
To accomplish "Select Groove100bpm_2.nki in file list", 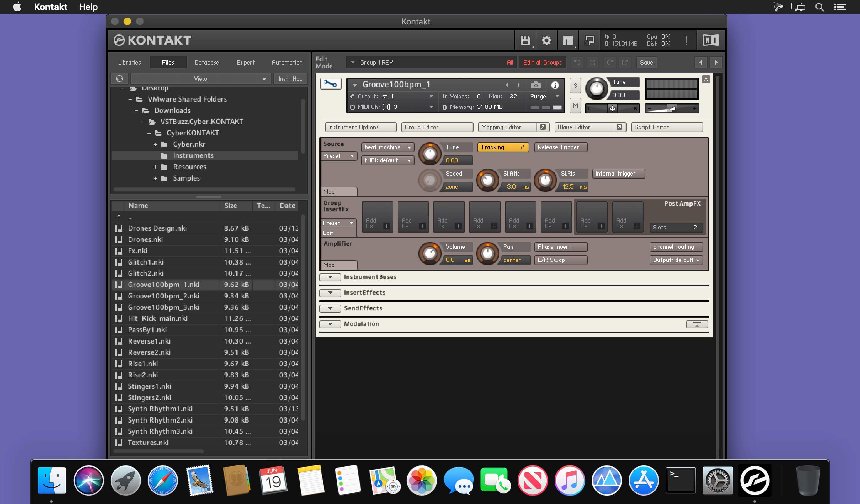I will [x=205, y=296].
